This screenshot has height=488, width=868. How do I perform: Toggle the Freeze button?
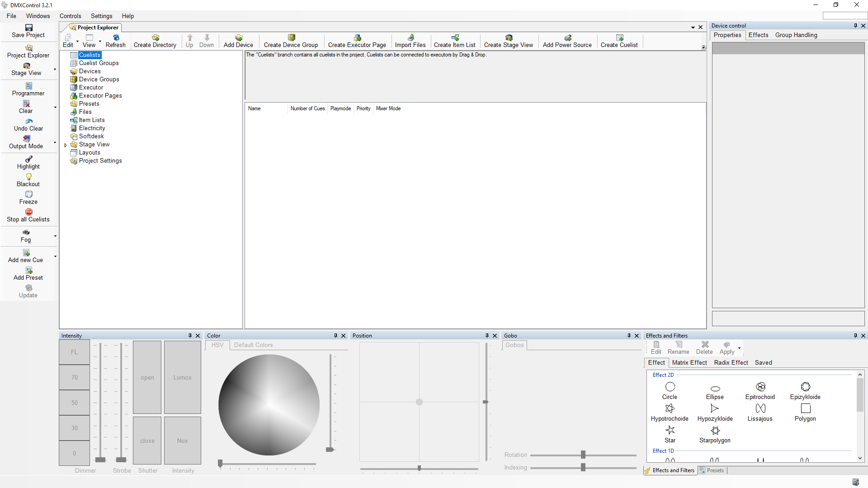[x=28, y=194]
